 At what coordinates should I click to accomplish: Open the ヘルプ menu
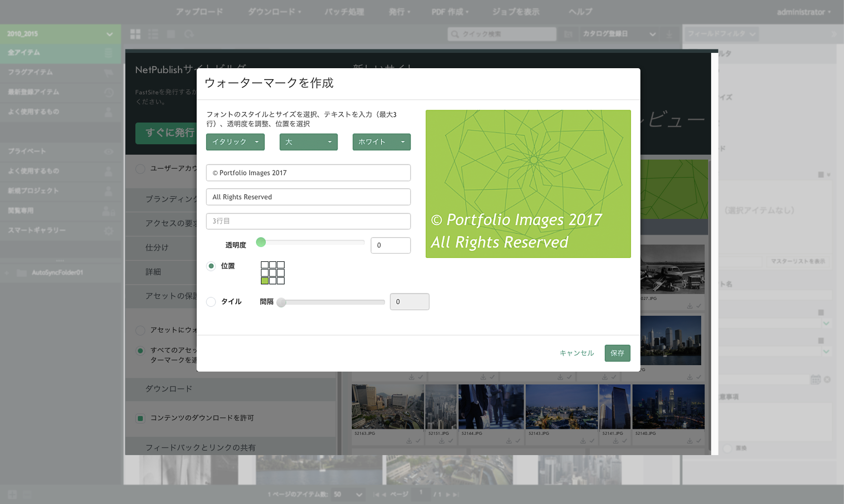tap(580, 12)
